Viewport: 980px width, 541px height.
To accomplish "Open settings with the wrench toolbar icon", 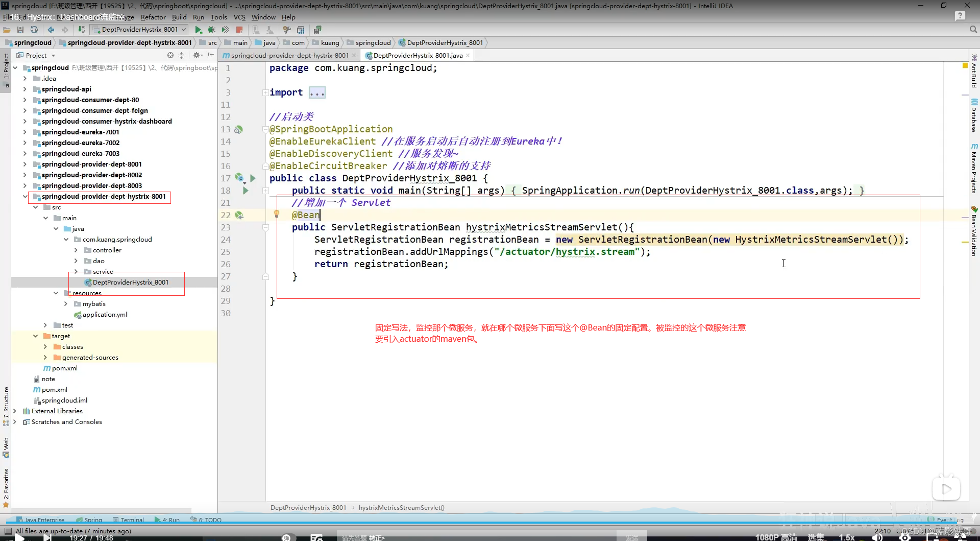I will click(287, 30).
